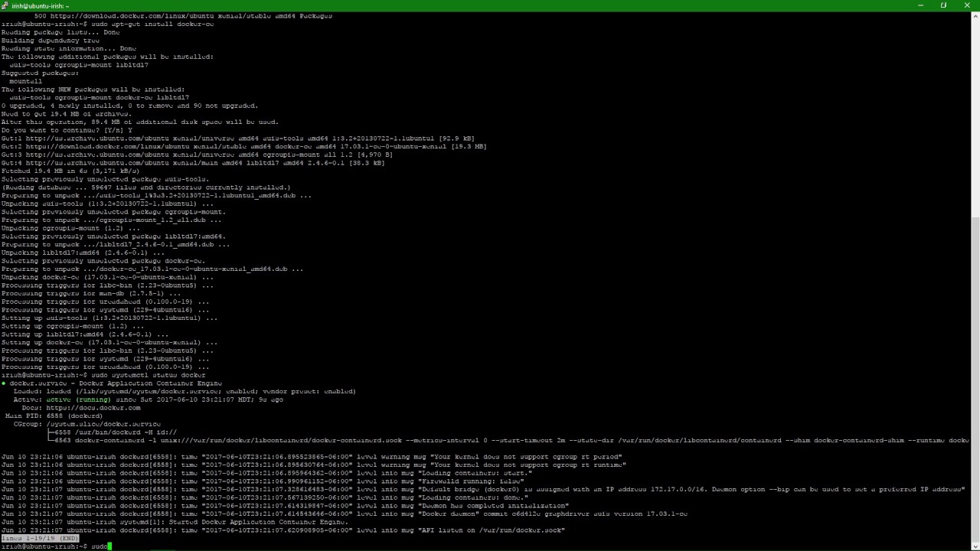Click the 'Get:3' cgroupfs-mount download line

pyautogui.click(x=197, y=155)
